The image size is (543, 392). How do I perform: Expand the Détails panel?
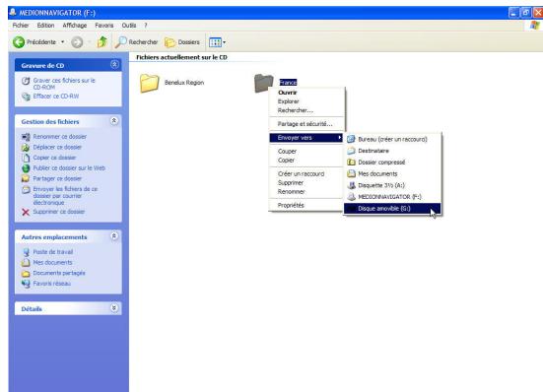point(114,308)
